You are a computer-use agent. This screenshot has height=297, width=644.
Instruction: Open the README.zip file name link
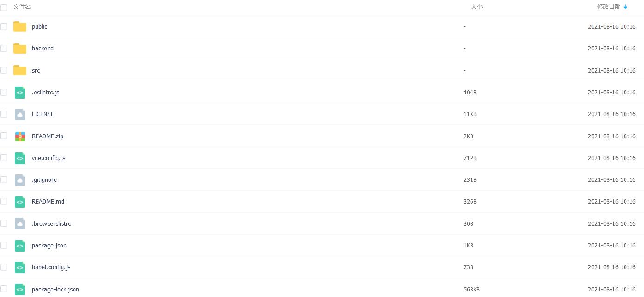point(48,136)
